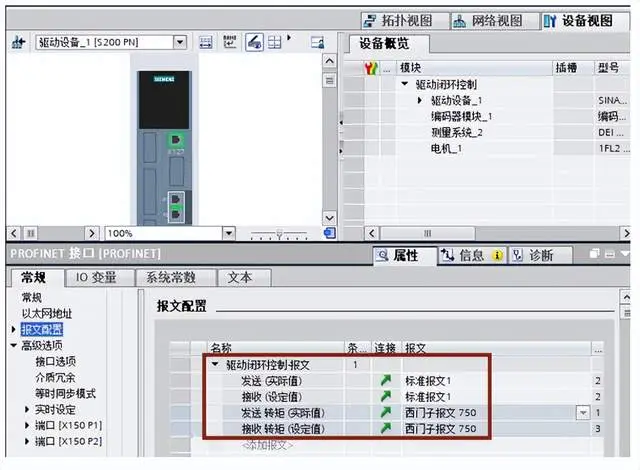The width and height of the screenshot is (640, 470).
Task: Switch to IO 变量 tab
Action: click(100, 278)
